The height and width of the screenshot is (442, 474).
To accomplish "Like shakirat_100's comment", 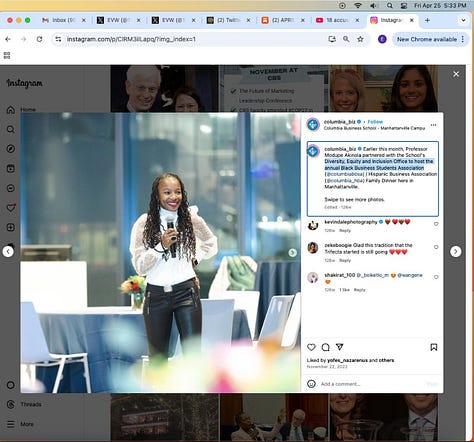I will coord(436,277).
